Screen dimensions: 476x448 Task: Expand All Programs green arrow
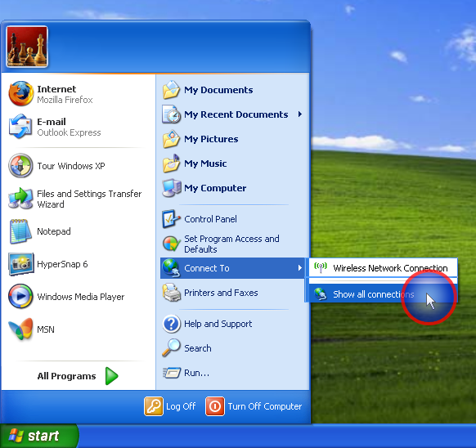coord(112,376)
